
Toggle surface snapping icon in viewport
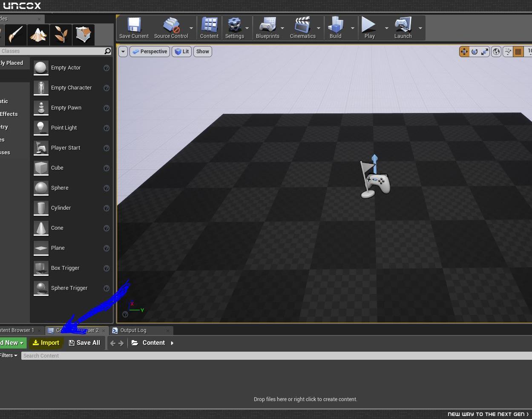[508, 52]
